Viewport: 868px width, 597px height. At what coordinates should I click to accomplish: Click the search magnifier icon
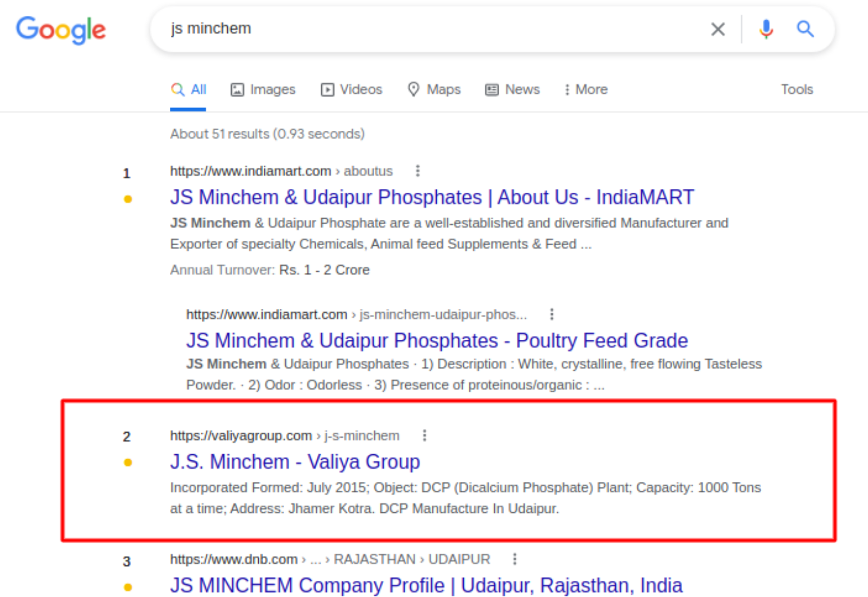click(805, 29)
